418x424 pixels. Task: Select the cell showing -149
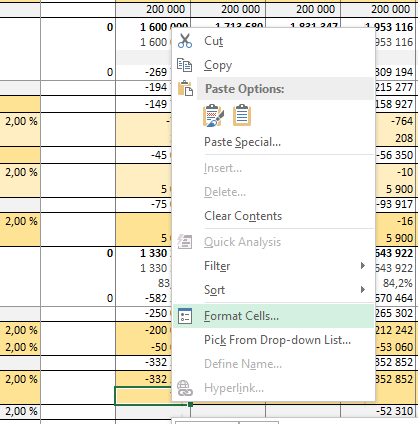coord(144,104)
